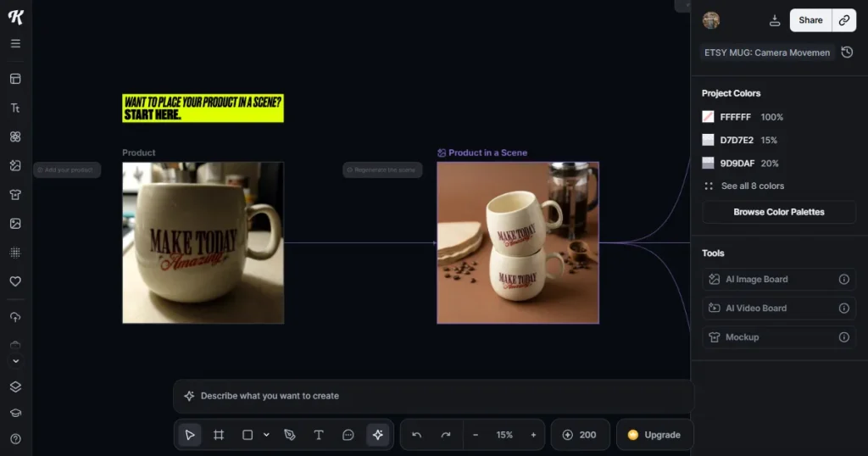Open the hamburger menu in sidebar

pyautogui.click(x=15, y=43)
